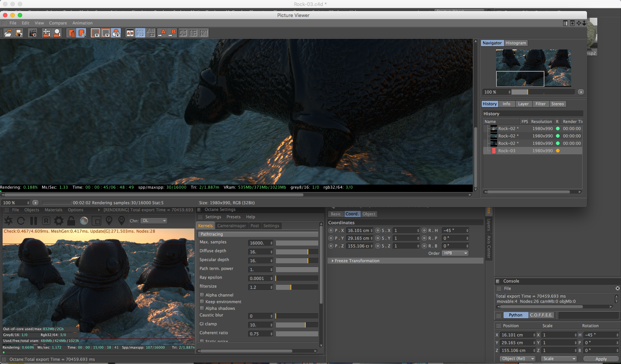
Task: Click the boxed R icon in Live Viewer
Action: pos(46,221)
